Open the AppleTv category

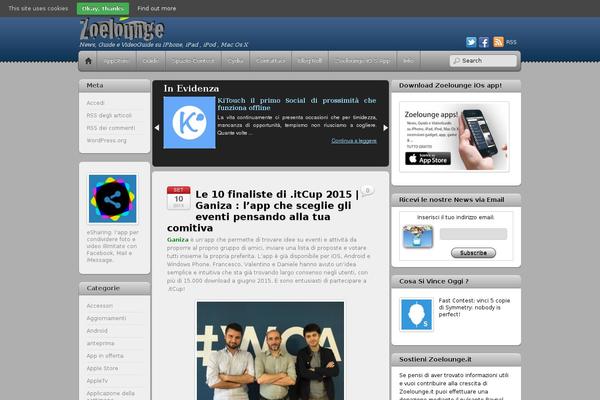point(97,381)
